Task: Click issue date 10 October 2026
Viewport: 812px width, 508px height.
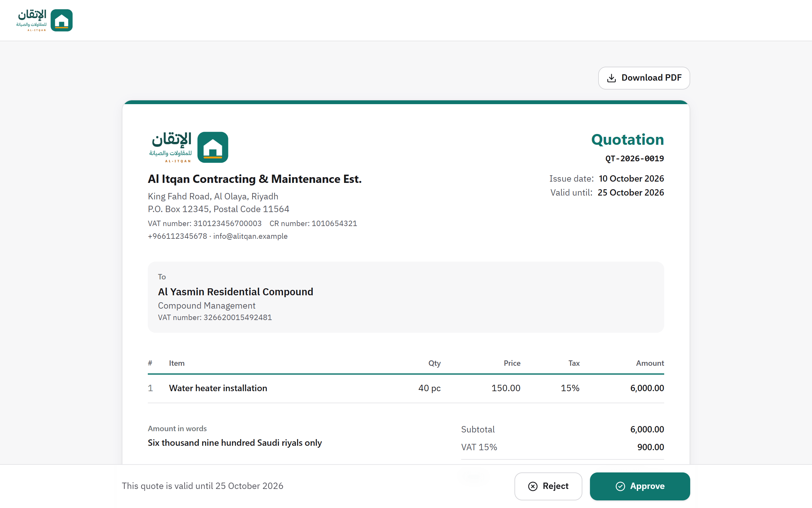Action: pos(632,179)
